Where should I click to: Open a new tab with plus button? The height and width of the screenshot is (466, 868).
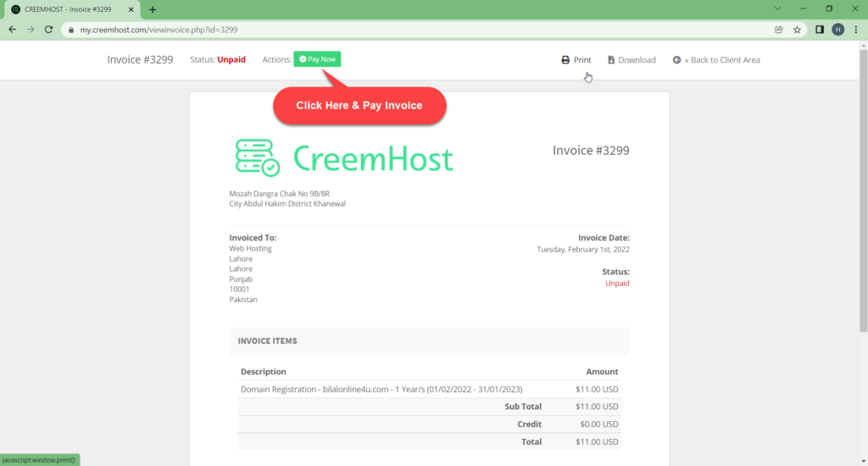tap(153, 9)
